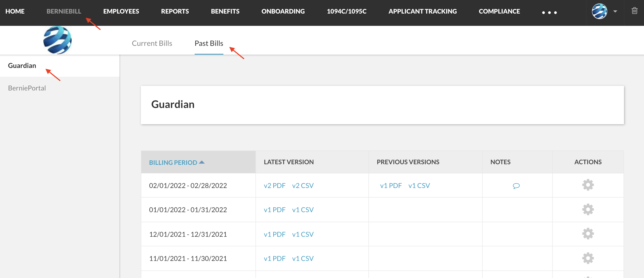Viewport: 644px width, 278px height.
Task: Click the company globe logo below navigation
Action: (58, 40)
